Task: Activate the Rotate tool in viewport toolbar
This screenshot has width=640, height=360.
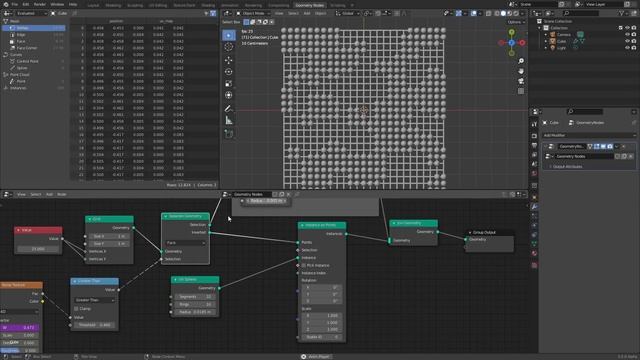Action: tap(229, 72)
